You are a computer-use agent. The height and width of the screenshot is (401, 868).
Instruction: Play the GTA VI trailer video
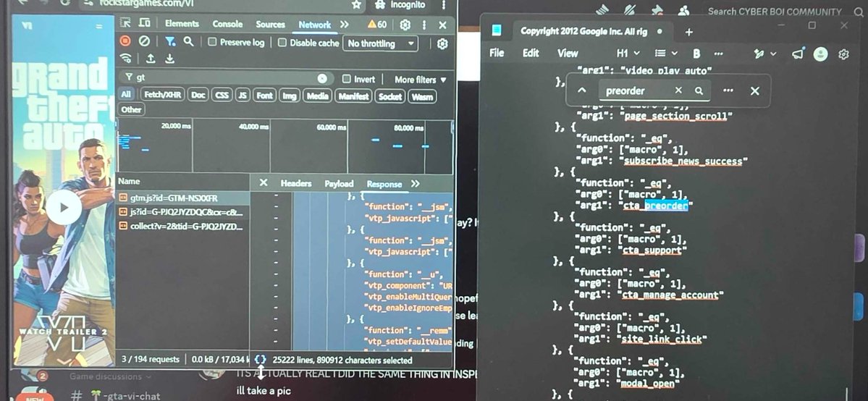[64, 207]
